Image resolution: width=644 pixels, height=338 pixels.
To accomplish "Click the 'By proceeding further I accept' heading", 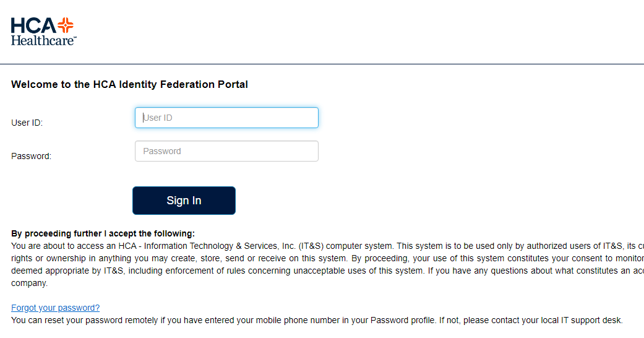I will [103, 233].
